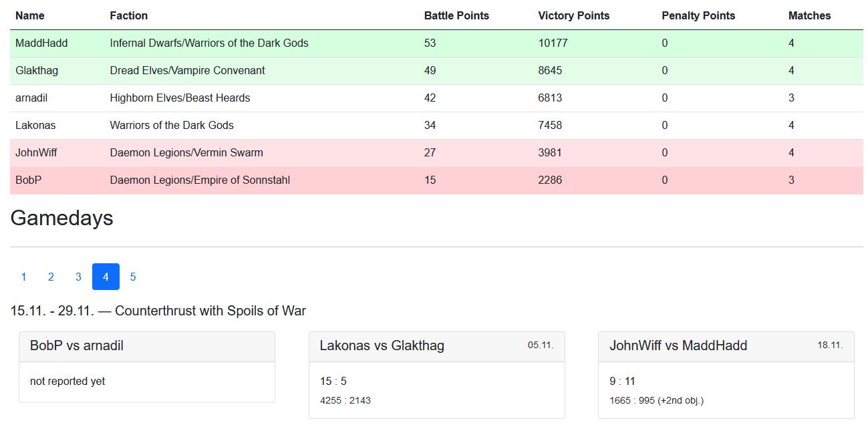Select MaddHadd player name in standings
The width and height of the screenshot is (868, 425).
tap(41, 43)
